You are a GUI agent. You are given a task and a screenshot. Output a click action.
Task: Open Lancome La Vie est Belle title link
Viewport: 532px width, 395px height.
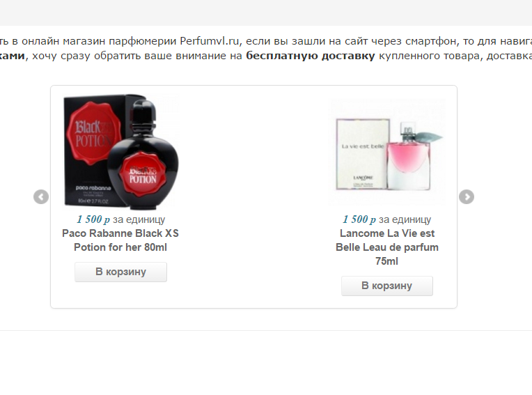pos(387,247)
